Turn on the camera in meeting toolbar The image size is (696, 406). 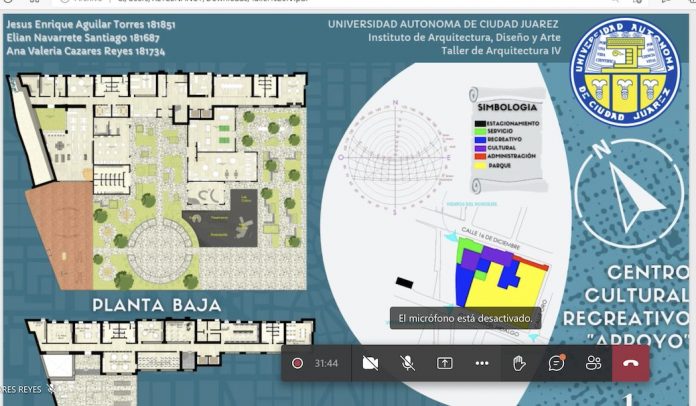[370, 363]
